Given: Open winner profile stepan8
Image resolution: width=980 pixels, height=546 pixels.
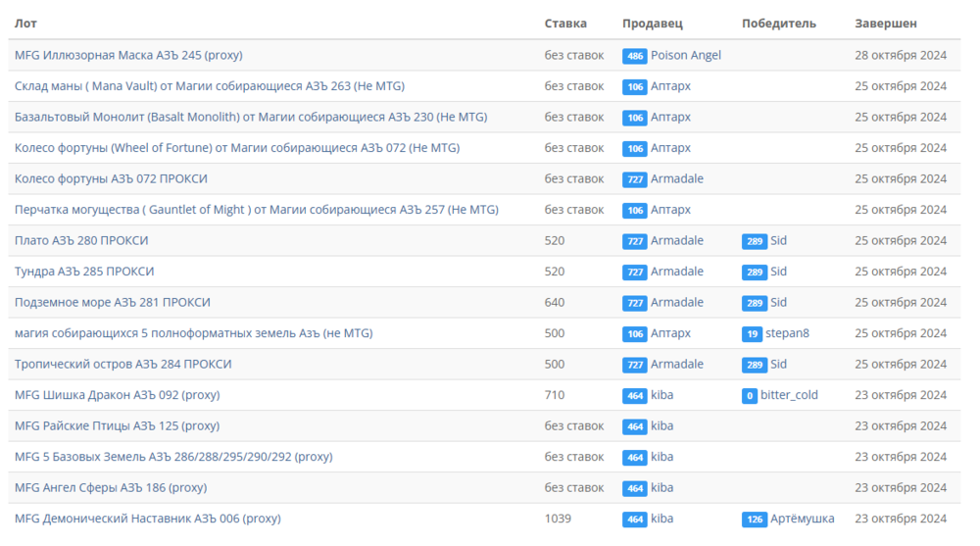Looking at the screenshot, I should pyautogui.click(x=787, y=333).
